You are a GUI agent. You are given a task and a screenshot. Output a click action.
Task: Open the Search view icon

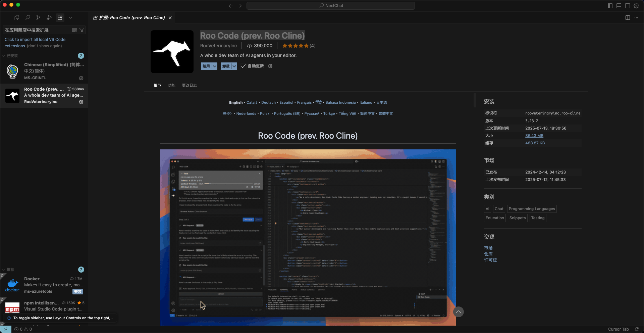[x=28, y=18]
